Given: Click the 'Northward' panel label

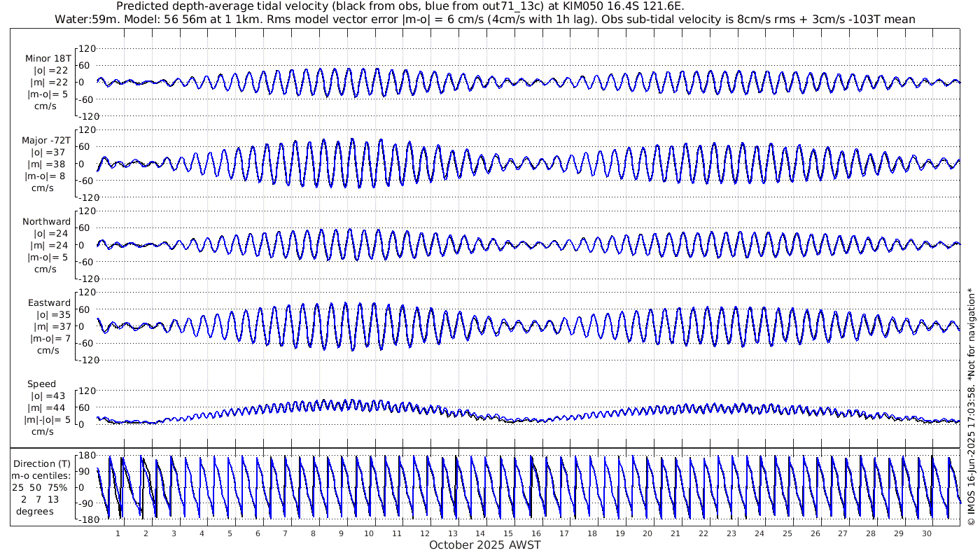Looking at the screenshot, I should point(47,222).
